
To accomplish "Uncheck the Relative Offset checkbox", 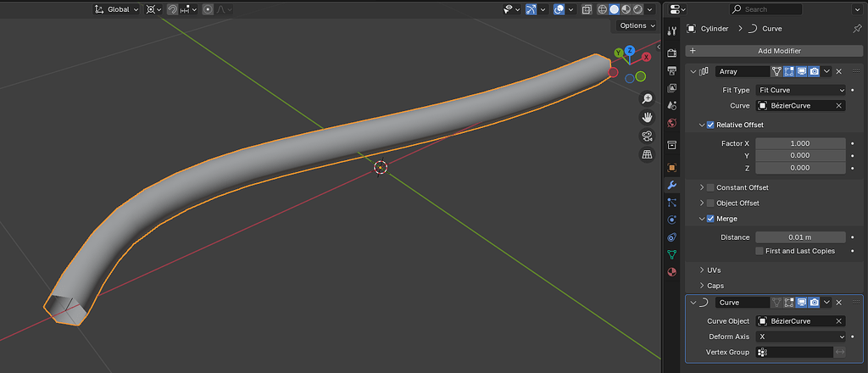I will [710, 125].
